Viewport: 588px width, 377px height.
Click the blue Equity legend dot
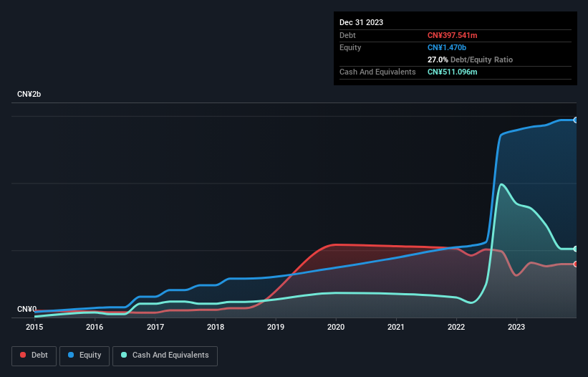coord(71,355)
